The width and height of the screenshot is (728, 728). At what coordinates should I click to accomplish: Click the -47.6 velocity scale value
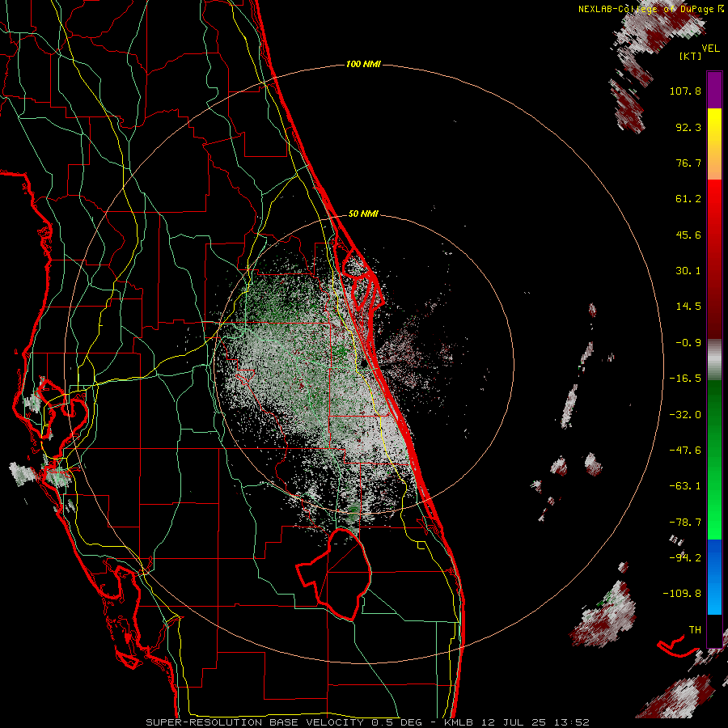pyautogui.click(x=685, y=451)
